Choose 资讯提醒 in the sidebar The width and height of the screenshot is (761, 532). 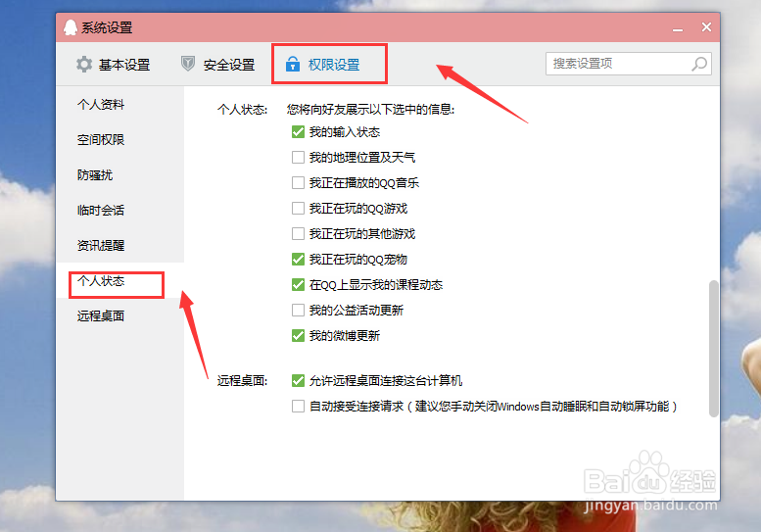(101, 246)
